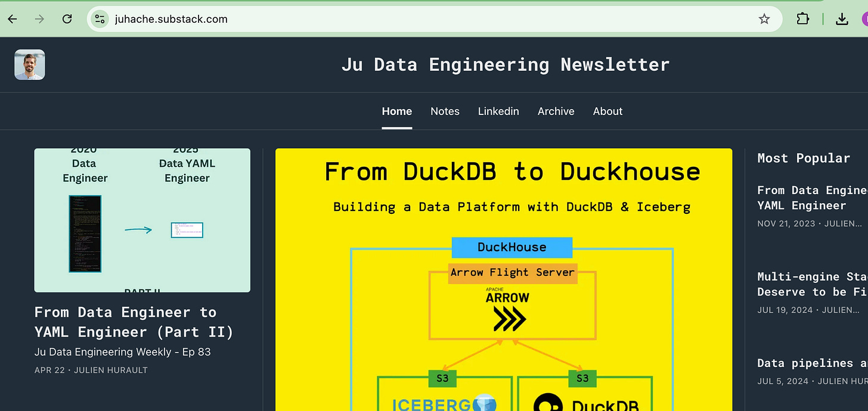This screenshot has height=411, width=868.
Task: Open the Home tab
Action: 397,111
